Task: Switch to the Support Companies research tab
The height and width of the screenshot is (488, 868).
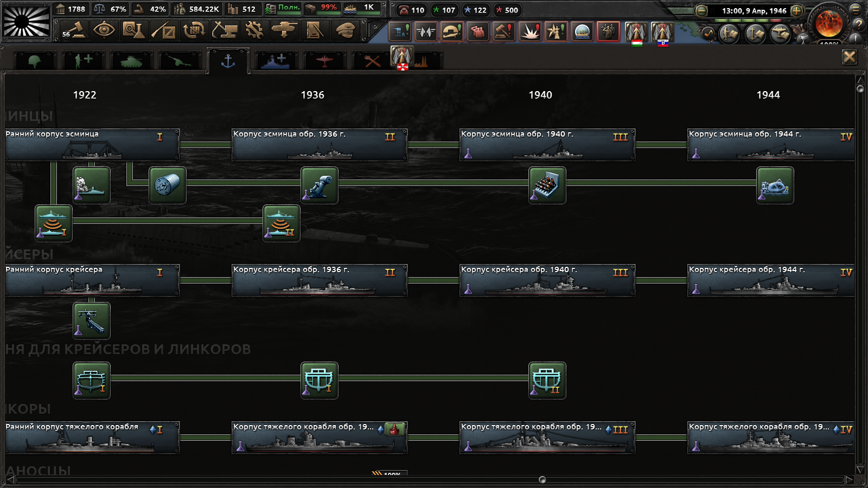Action: click(x=83, y=61)
